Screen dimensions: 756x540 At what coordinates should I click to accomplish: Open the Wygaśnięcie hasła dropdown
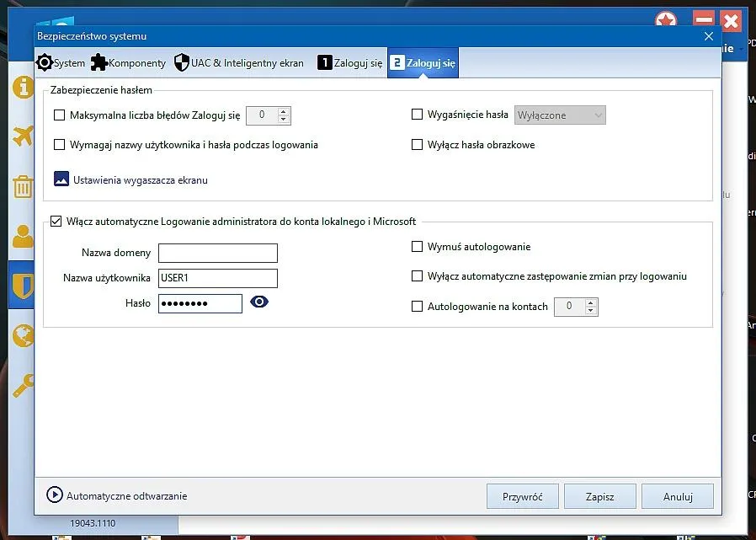559,115
